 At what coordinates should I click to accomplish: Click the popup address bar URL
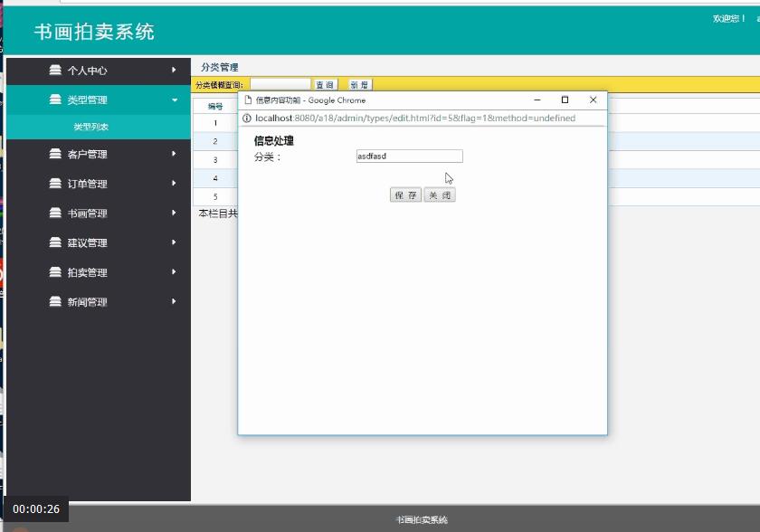coord(415,119)
